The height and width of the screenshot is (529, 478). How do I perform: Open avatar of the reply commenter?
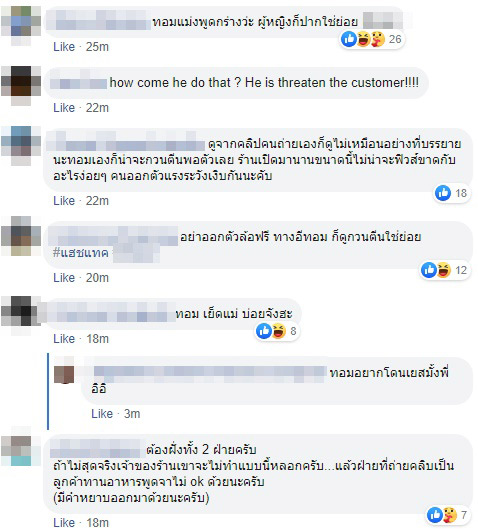64,374
